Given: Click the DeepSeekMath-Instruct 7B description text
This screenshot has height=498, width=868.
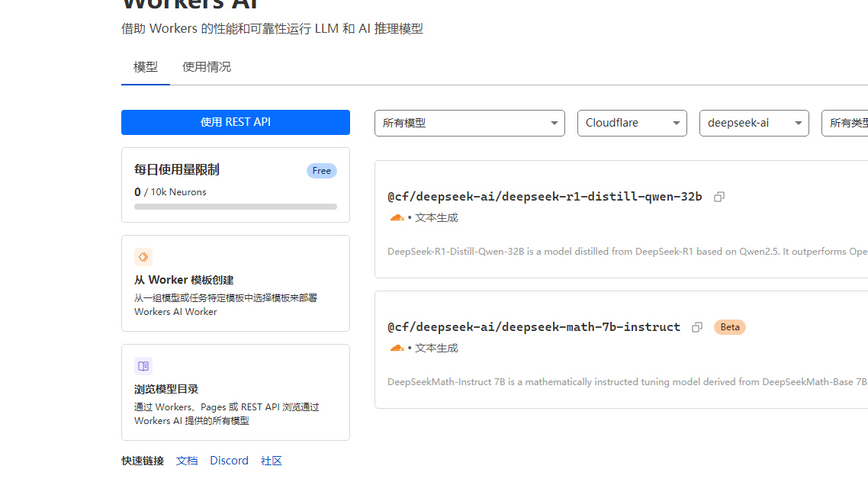Looking at the screenshot, I should click(628, 382).
